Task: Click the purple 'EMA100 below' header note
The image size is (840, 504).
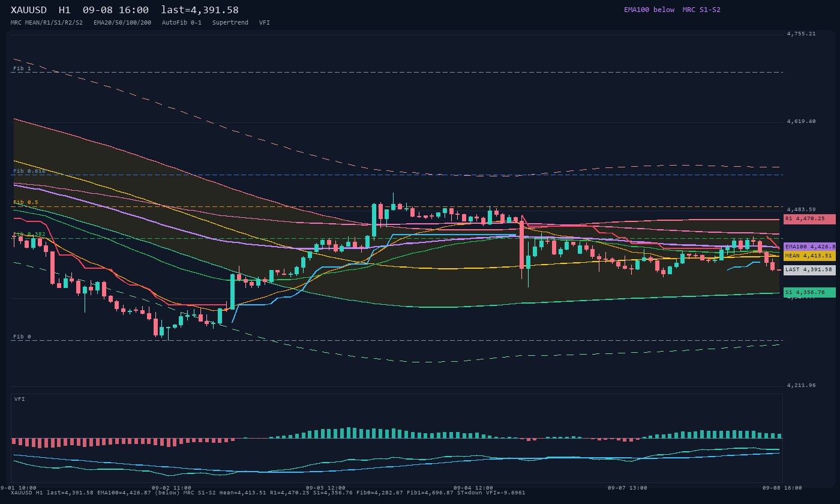Action: point(649,10)
